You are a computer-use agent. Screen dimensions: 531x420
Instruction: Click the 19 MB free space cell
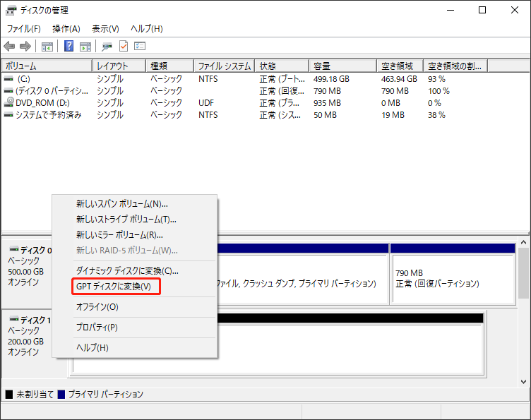point(393,115)
